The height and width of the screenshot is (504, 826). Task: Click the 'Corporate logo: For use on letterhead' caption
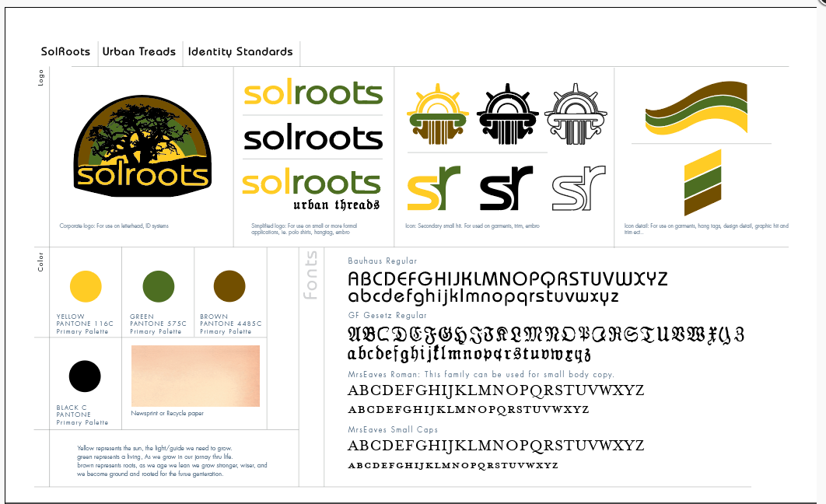tap(114, 226)
